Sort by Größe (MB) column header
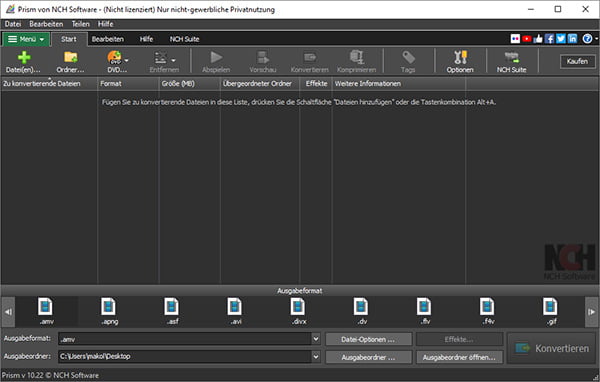Screen dimensions: 600x382 click(x=190, y=84)
